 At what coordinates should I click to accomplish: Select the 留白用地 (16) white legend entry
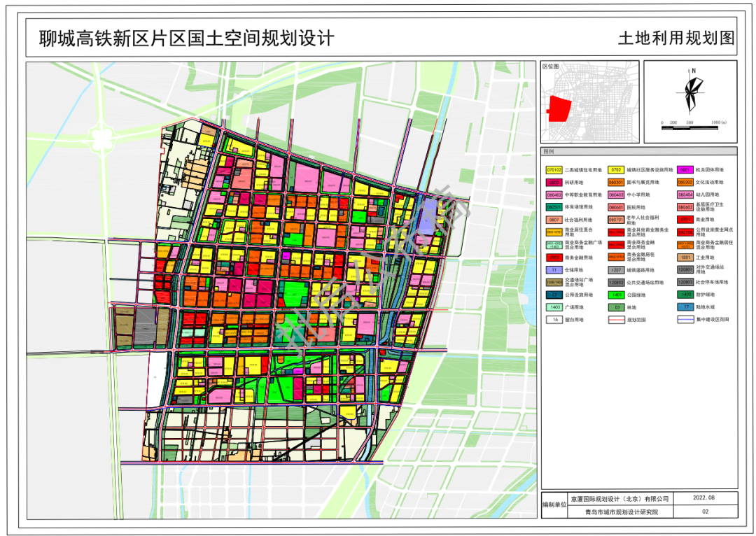pyautogui.click(x=554, y=319)
